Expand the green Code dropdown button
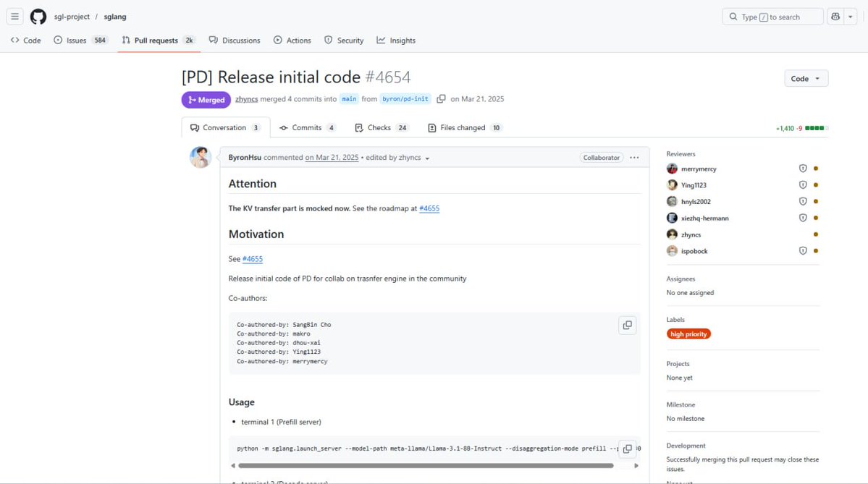 pyautogui.click(x=806, y=79)
